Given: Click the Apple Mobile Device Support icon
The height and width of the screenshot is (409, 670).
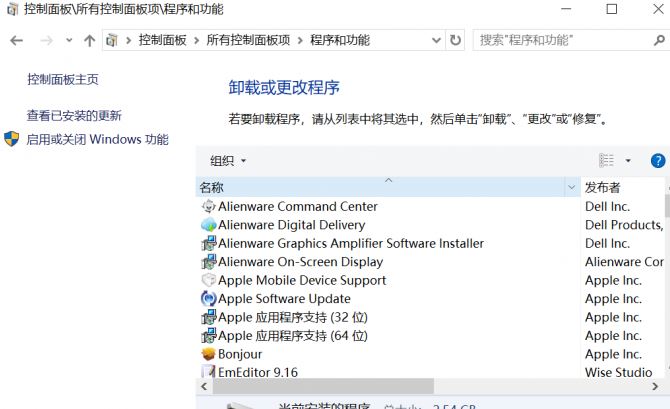Looking at the screenshot, I should point(208,281).
